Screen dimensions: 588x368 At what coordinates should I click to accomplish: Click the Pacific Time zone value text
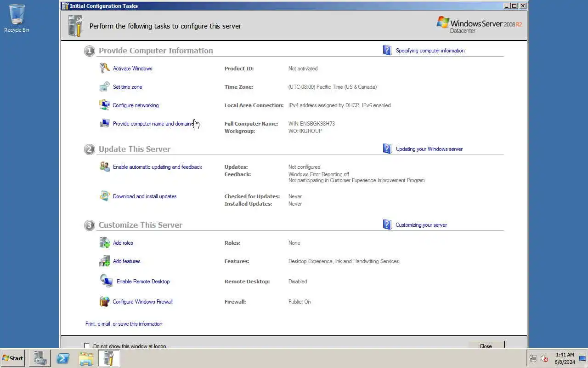click(x=333, y=87)
